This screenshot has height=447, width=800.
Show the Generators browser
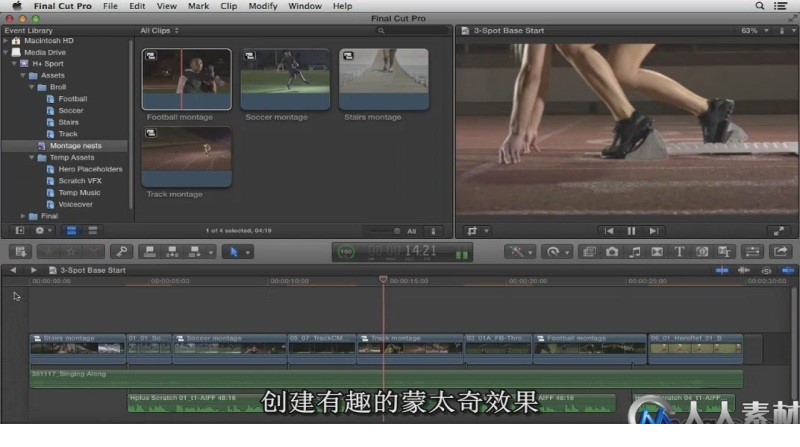[702, 252]
